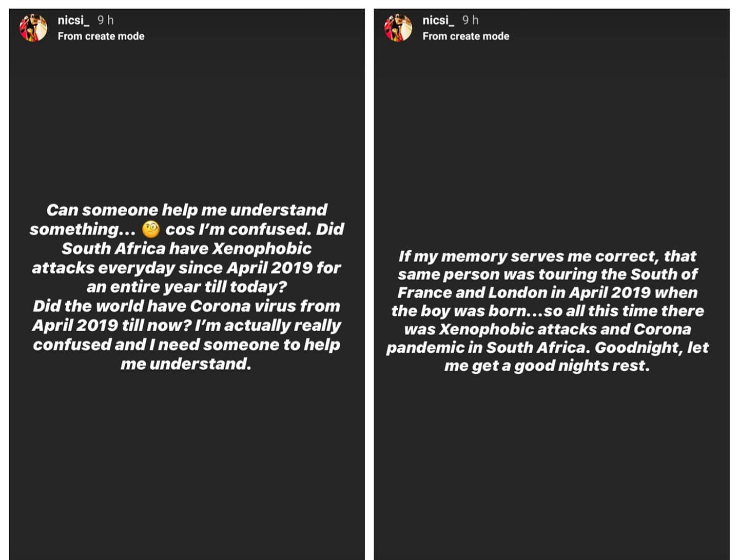Tap the monocle face emoji
The image size is (739, 560).
point(151,229)
